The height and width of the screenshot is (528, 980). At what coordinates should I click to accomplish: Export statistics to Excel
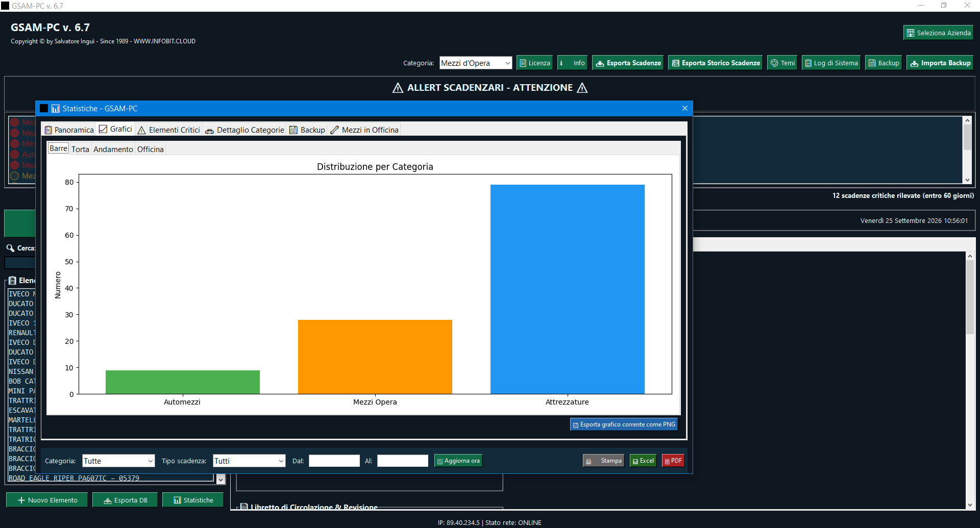click(x=643, y=461)
